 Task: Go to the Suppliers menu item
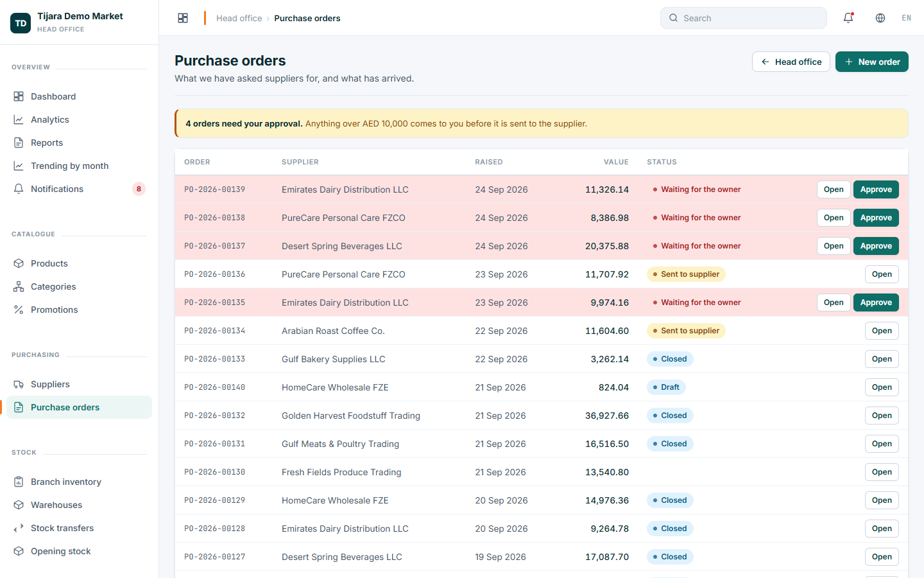pyautogui.click(x=79, y=384)
